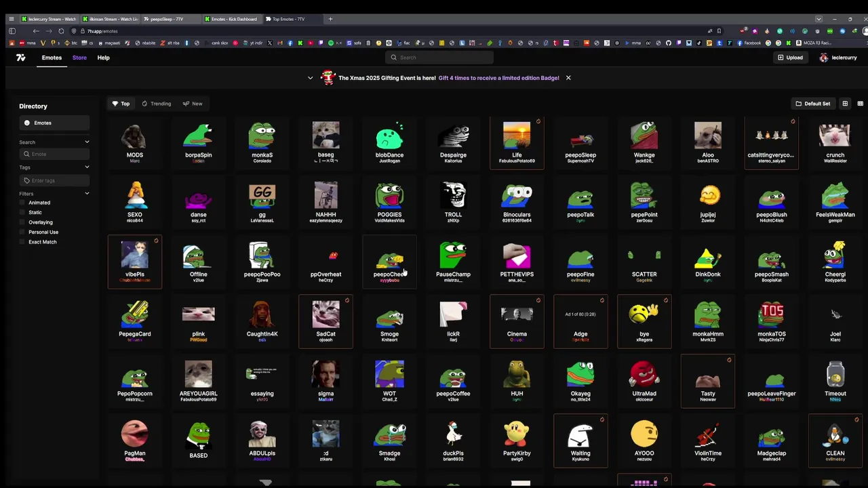
Task: Select the POGGIES emote
Action: pos(389,202)
